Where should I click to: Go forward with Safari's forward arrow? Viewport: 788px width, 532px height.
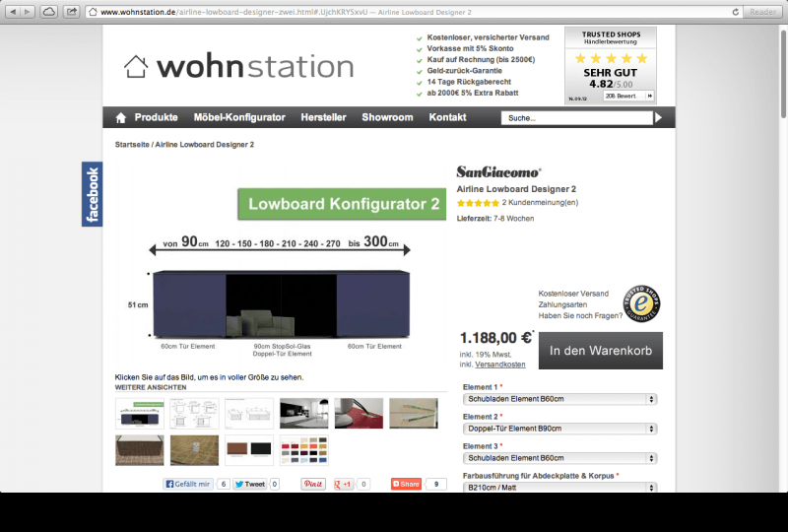coord(28,12)
